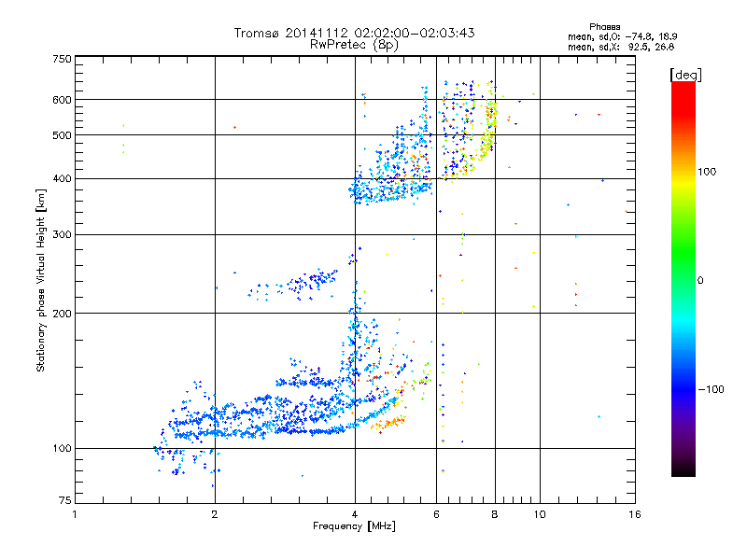Click the x-axis tick label '4'

click(x=355, y=514)
